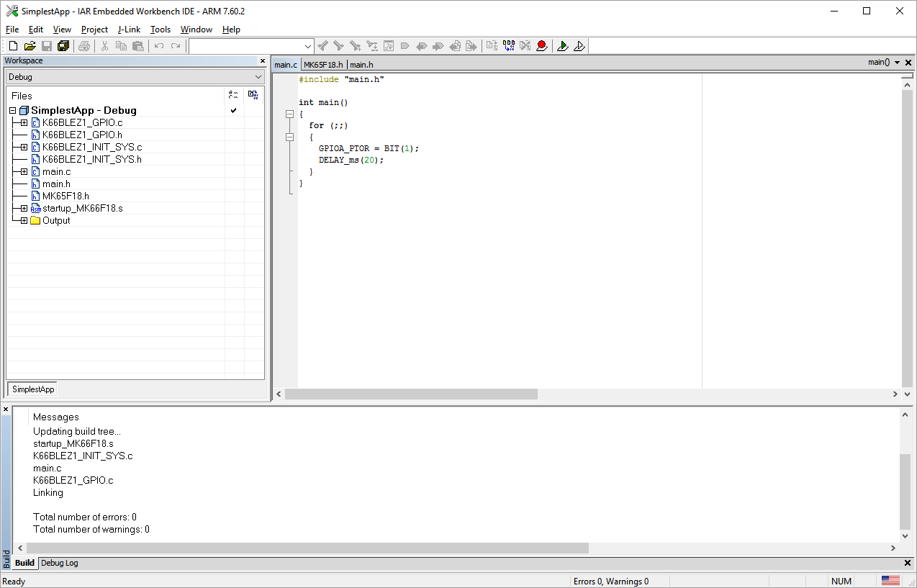Click Debug without Downloading icon
Screen dimensions: 917x588
tap(579, 46)
